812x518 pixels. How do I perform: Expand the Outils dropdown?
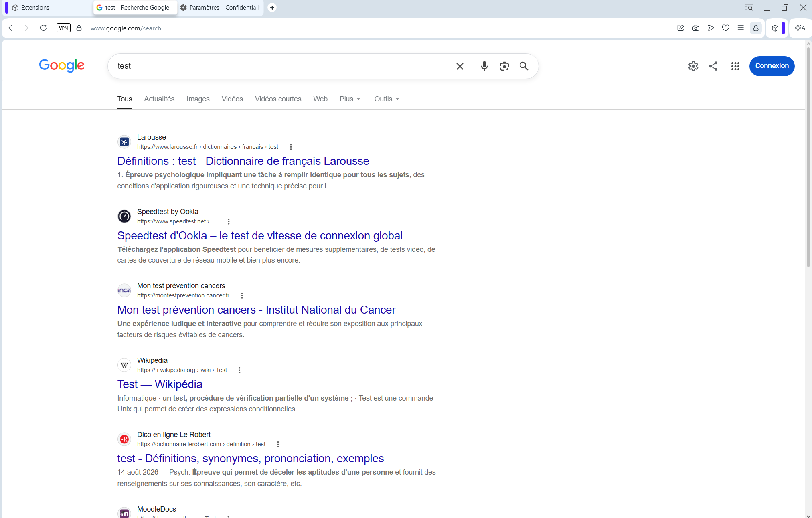[x=387, y=99]
